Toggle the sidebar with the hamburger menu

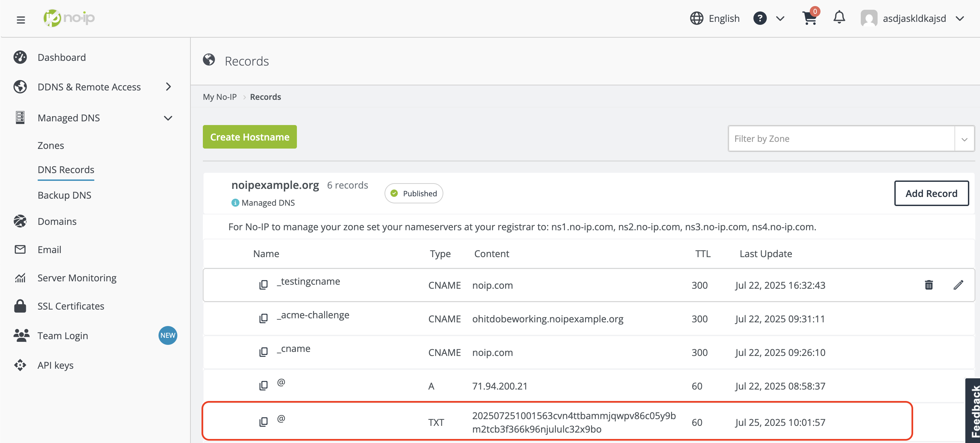pos(20,20)
